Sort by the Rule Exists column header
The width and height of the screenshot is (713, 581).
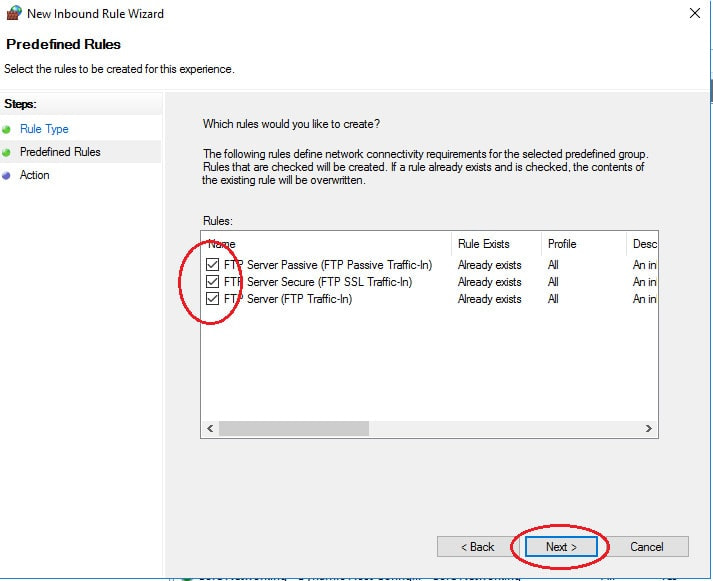[x=496, y=244]
